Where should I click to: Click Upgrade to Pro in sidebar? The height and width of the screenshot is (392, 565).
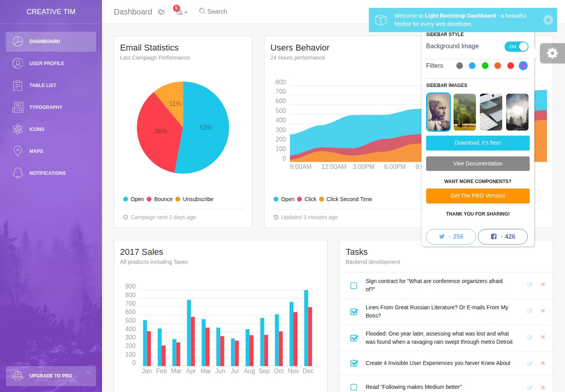click(x=51, y=376)
